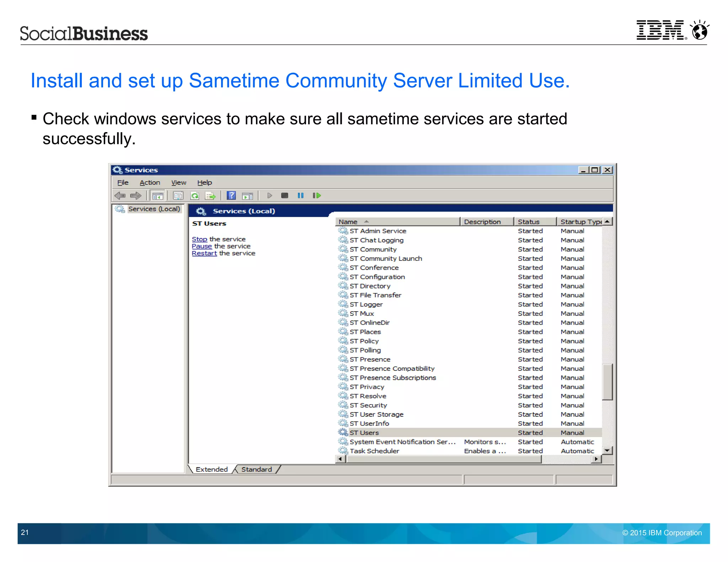Select the ST Logger service row

click(469, 304)
